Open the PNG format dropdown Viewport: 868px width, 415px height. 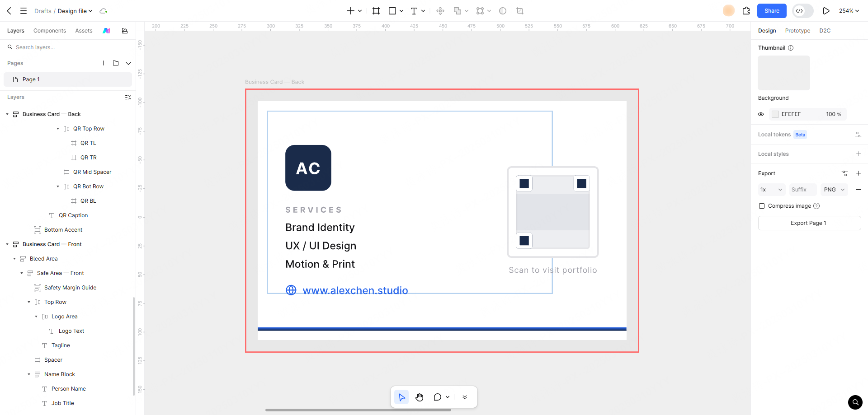click(x=834, y=190)
